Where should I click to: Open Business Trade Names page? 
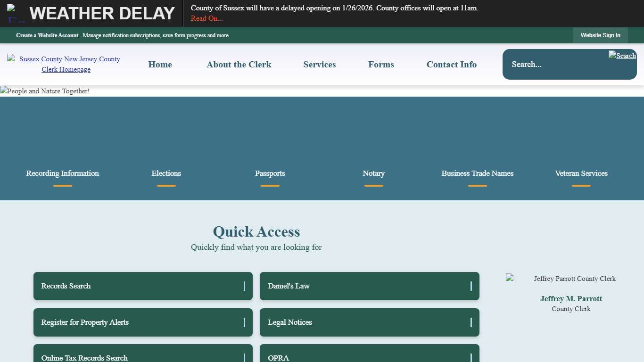[x=477, y=173]
